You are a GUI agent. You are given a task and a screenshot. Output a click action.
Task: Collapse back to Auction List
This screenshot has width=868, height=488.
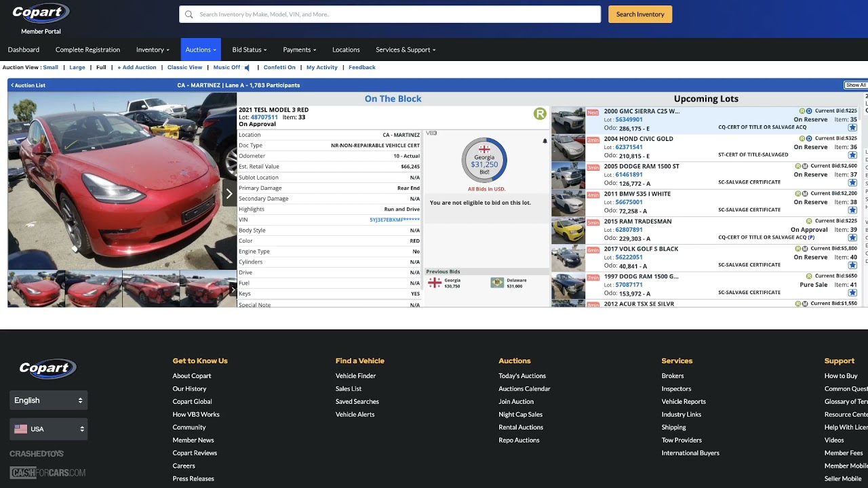[28, 85]
